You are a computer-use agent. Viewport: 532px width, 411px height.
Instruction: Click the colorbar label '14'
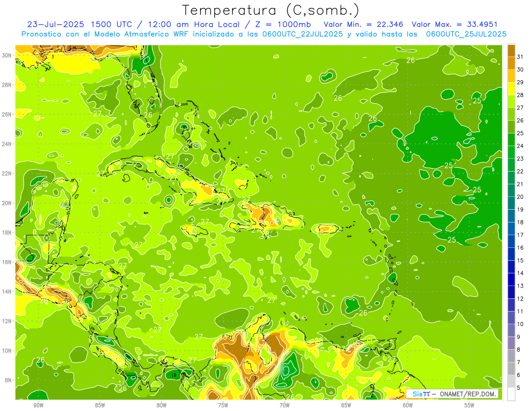tap(520, 274)
